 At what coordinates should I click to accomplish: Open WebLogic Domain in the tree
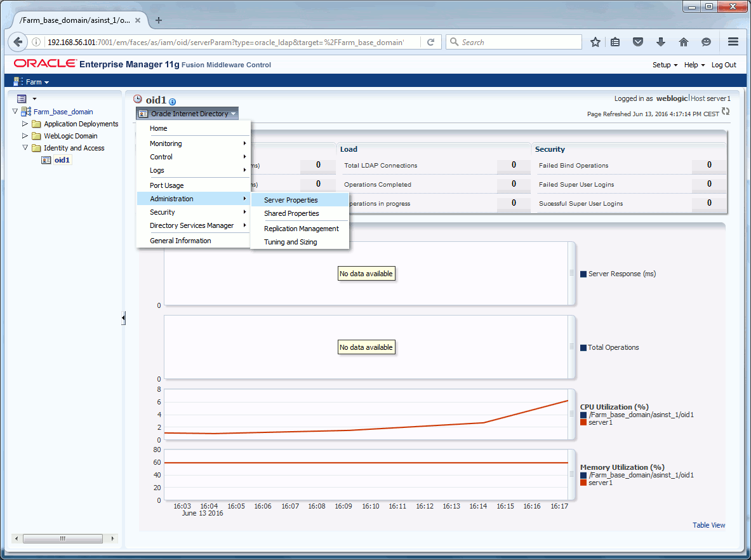(70, 136)
